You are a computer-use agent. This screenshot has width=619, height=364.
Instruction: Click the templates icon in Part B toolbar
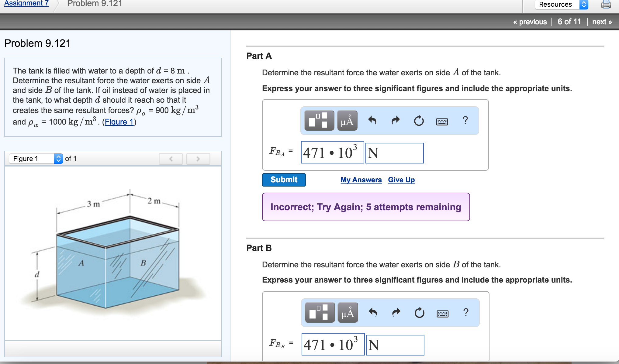(x=320, y=313)
